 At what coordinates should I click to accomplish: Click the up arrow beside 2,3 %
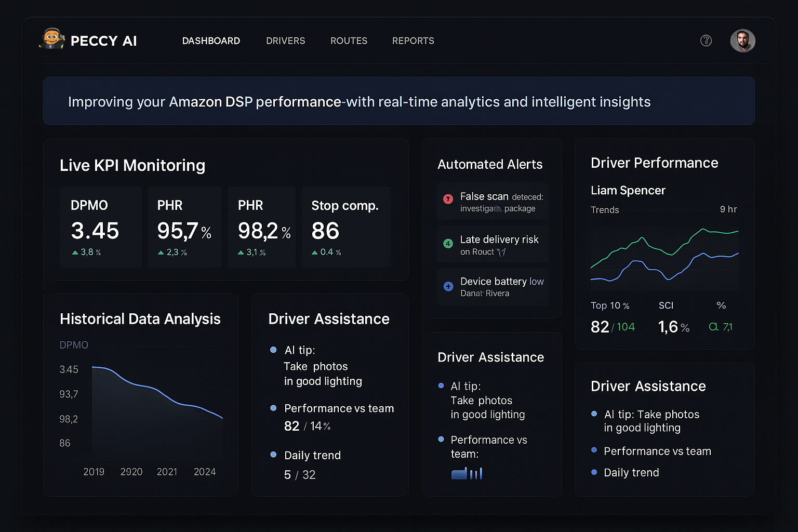161,252
